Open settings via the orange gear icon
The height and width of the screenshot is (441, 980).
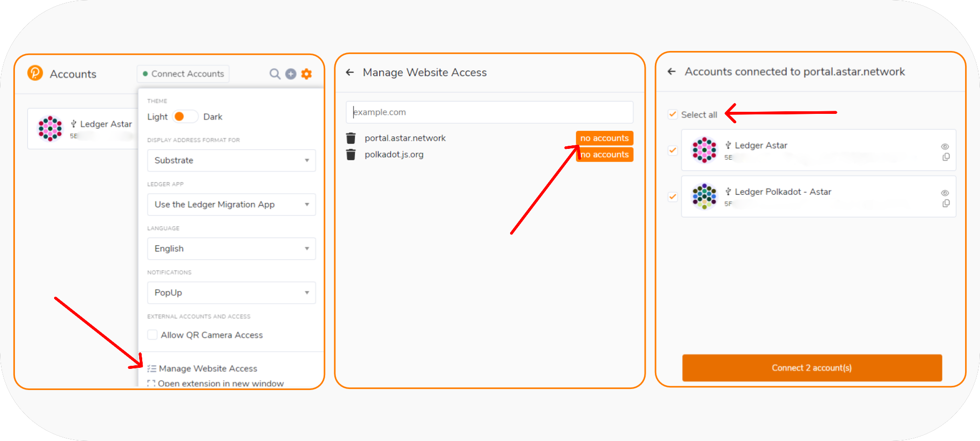tap(307, 74)
